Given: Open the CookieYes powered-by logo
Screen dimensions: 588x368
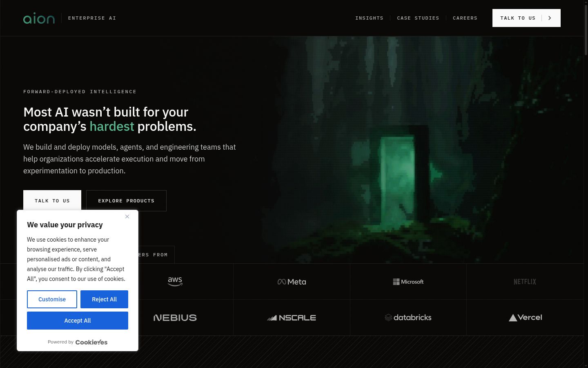Looking at the screenshot, I should click(x=91, y=342).
